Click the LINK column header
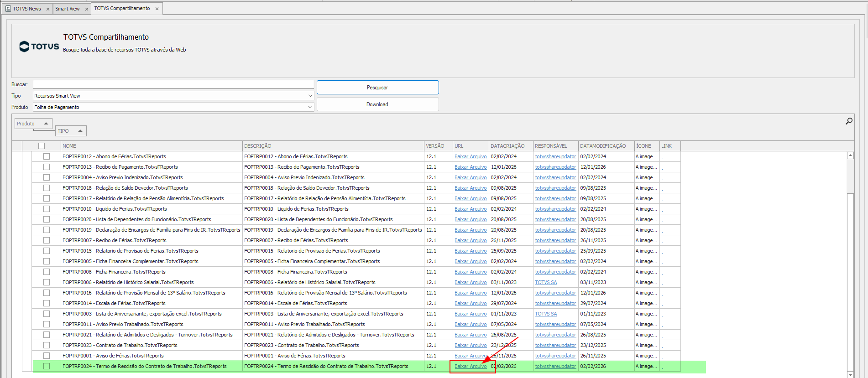The height and width of the screenshot is (378, 868). pyautogui.click(x=670, y=146)
